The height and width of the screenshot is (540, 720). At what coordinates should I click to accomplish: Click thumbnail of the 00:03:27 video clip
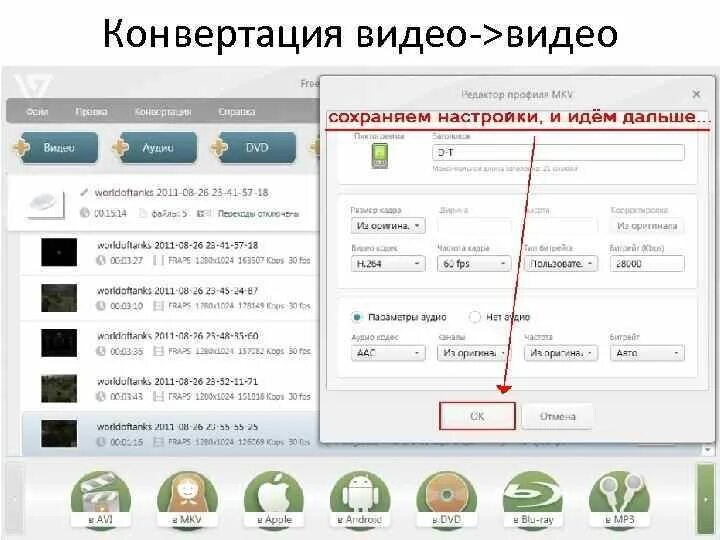(59, 252)
